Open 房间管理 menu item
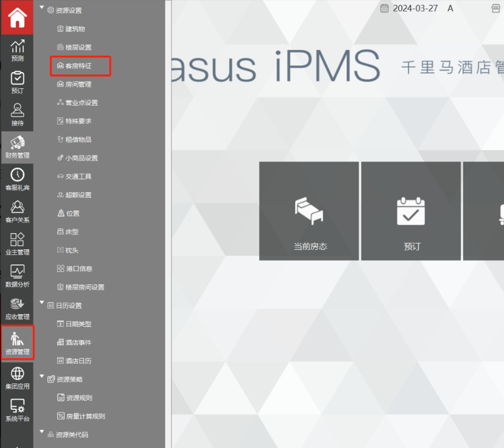504x448 pixels. tap(78, 84)
